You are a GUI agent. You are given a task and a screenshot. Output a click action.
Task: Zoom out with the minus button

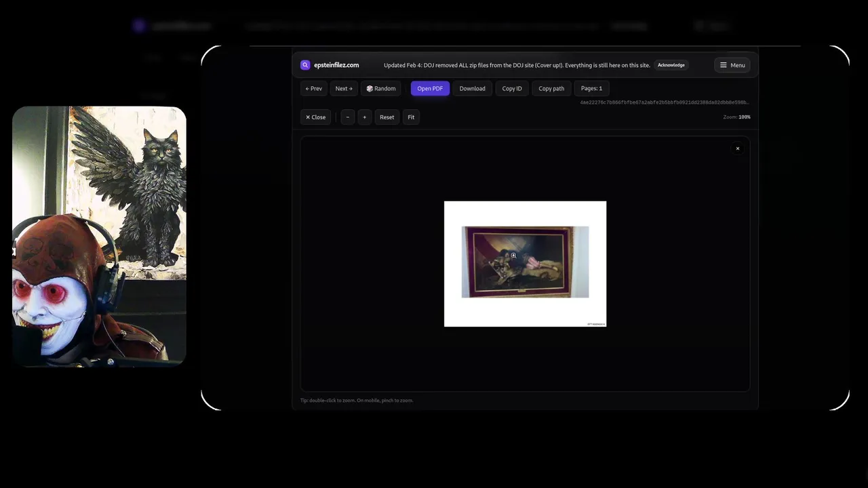click(x=348, y=117)
